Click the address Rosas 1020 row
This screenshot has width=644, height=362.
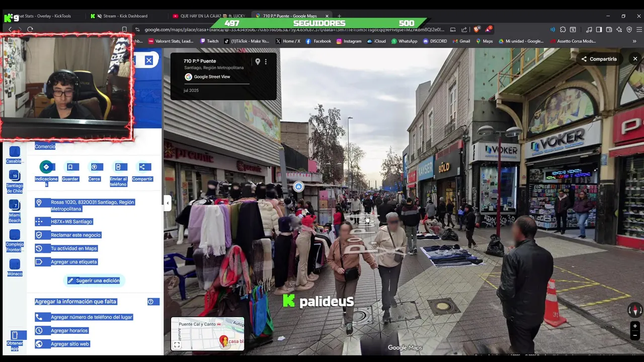pos(96,205)
